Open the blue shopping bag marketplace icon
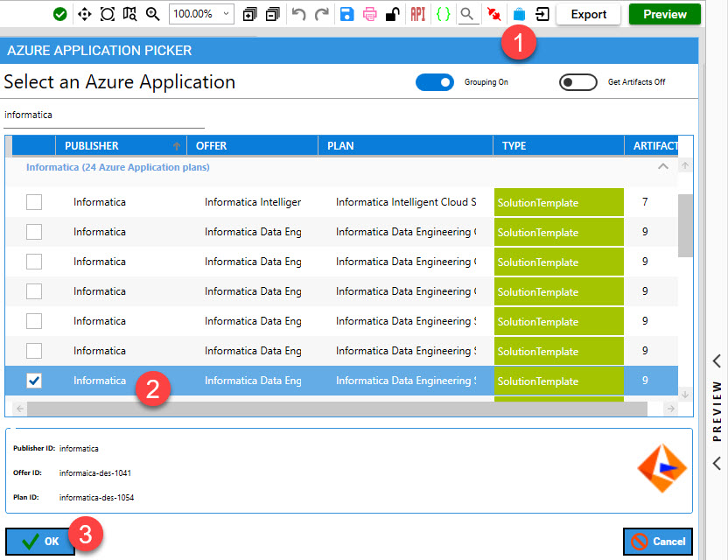Screen dimensions: 728x560 point(519,14)
